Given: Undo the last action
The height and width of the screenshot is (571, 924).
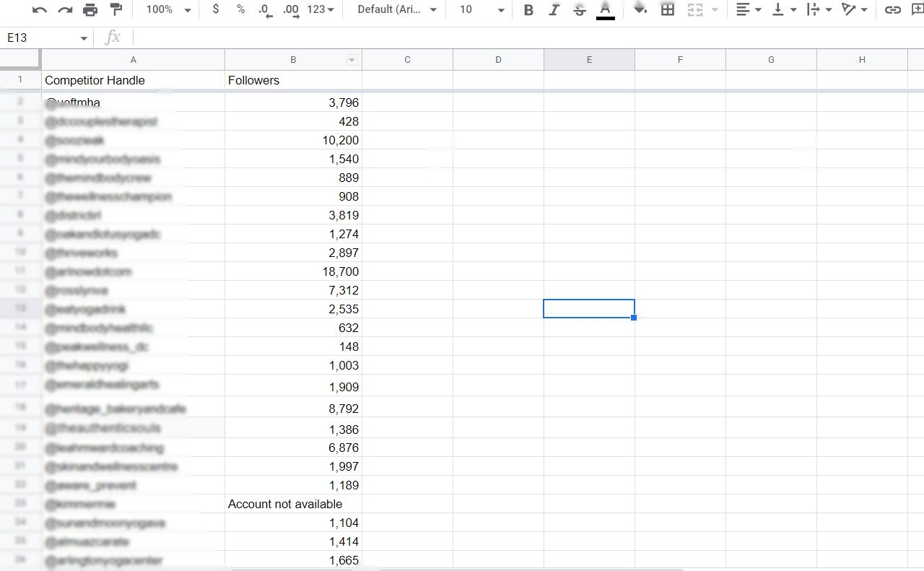Looking at the screenshot, I should (40, 9).
